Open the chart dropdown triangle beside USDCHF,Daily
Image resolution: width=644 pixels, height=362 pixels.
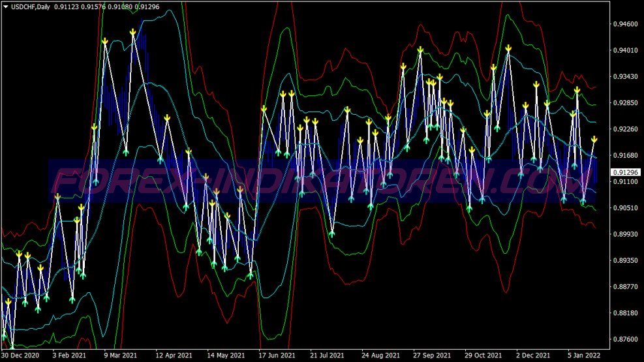[5, 7]
